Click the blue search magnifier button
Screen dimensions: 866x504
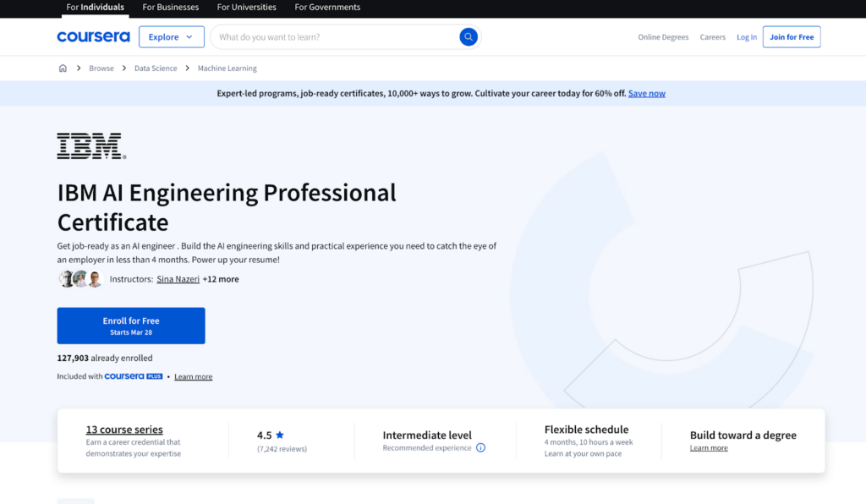tap(469, 37)
